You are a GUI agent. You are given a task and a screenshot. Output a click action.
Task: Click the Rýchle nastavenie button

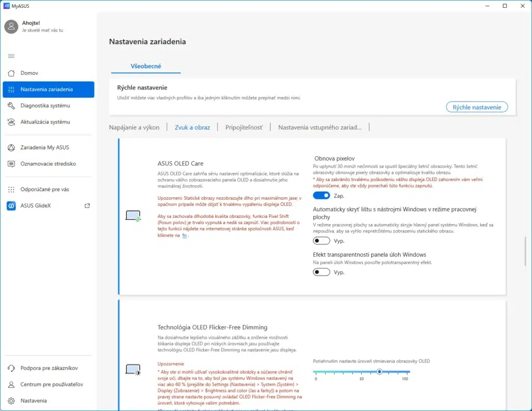[x=477, y=107]
